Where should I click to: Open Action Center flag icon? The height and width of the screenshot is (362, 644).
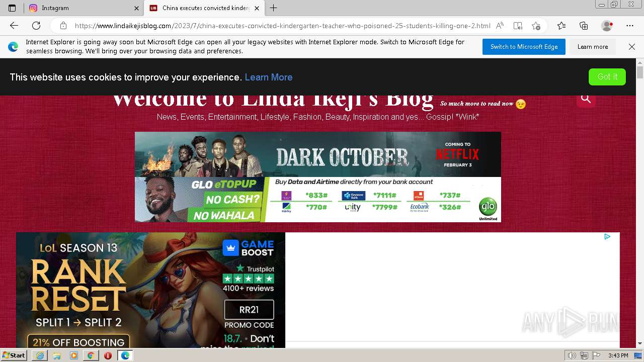pos(595,355)
